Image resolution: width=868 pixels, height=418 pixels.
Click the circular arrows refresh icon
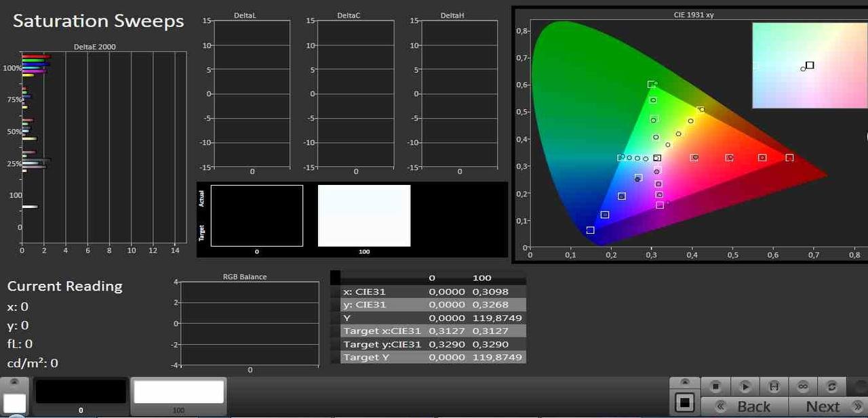(832, 386)
